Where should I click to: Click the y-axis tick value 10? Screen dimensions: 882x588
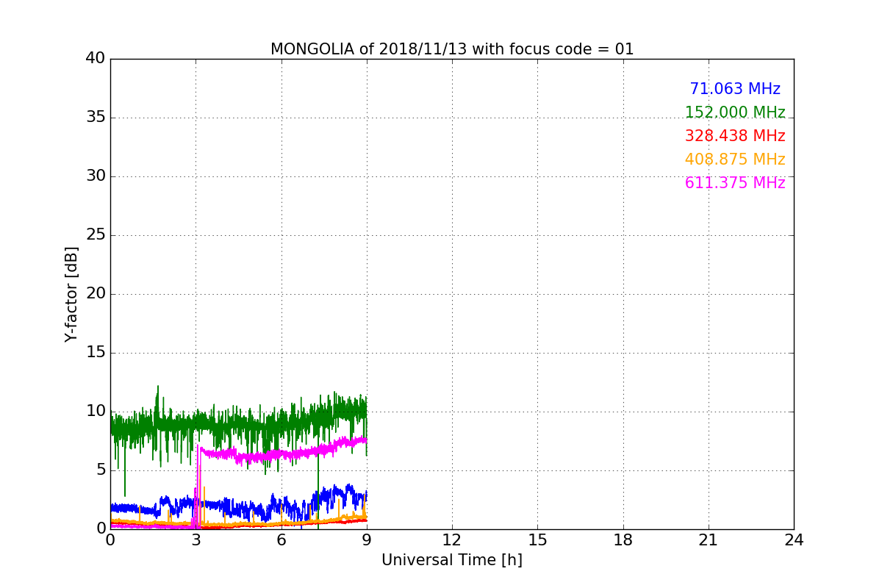(96, 411)
